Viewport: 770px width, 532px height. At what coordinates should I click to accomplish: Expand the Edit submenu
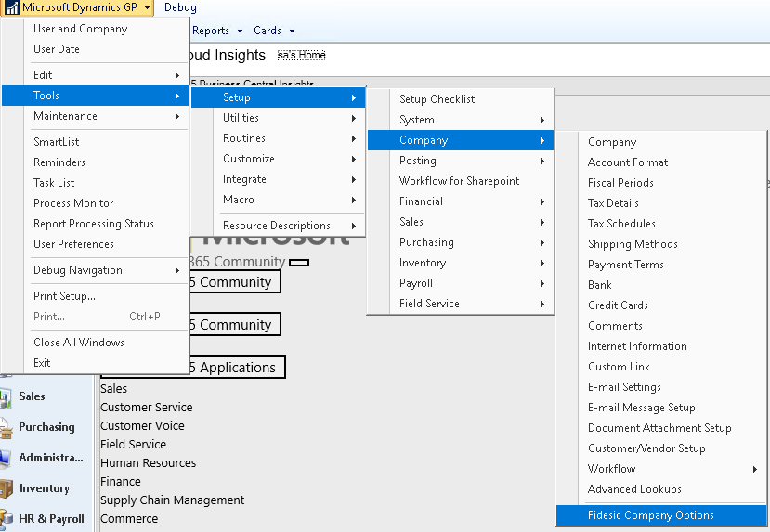(x=96, y=75)
